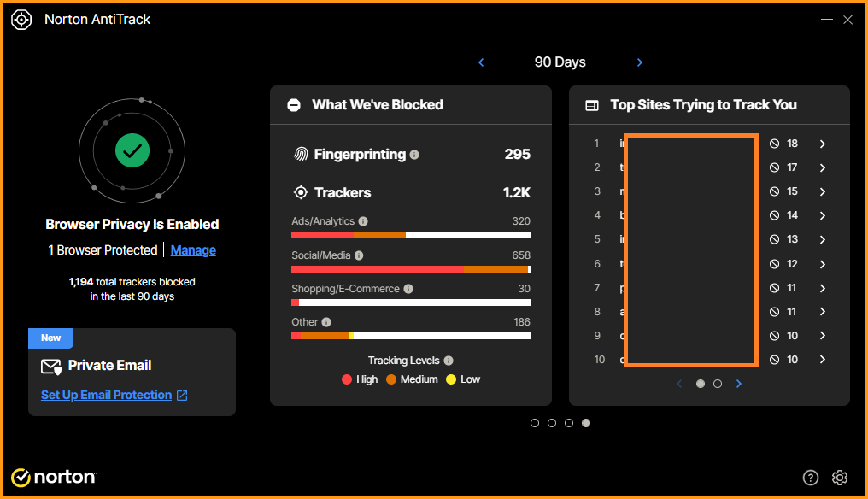Viewport: 868px width, 499px height.
Task: Advance to next time period after 90 Days
Action: point(640,62)
